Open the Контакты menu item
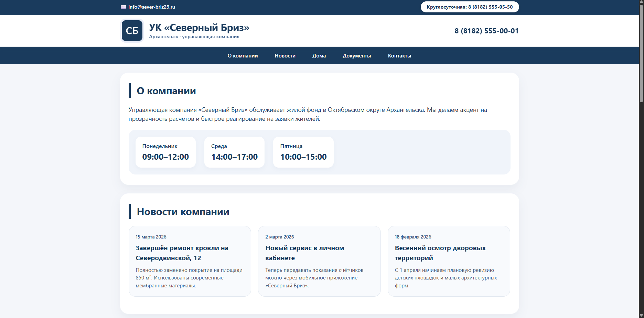The image size is (644, 318). pos(399,56)
